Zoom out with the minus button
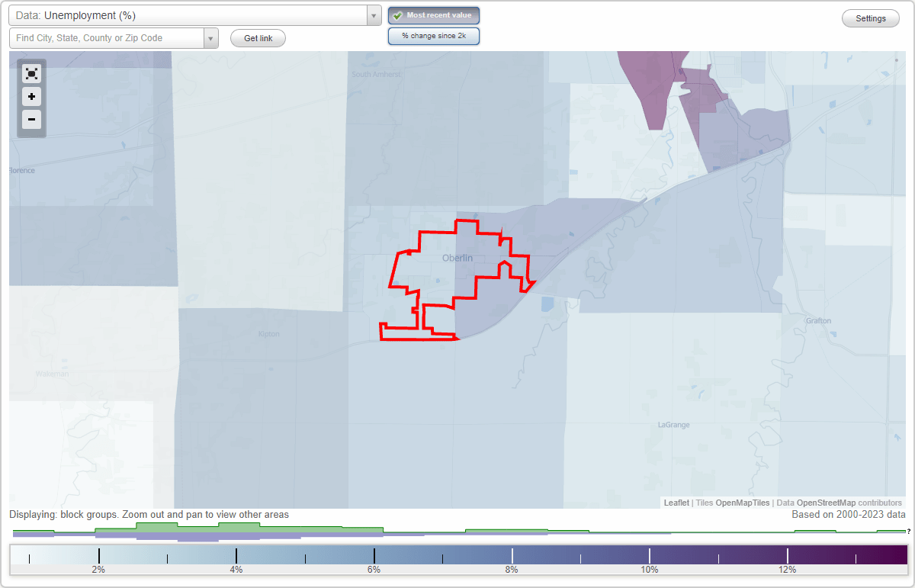 [x=31, y=120]
